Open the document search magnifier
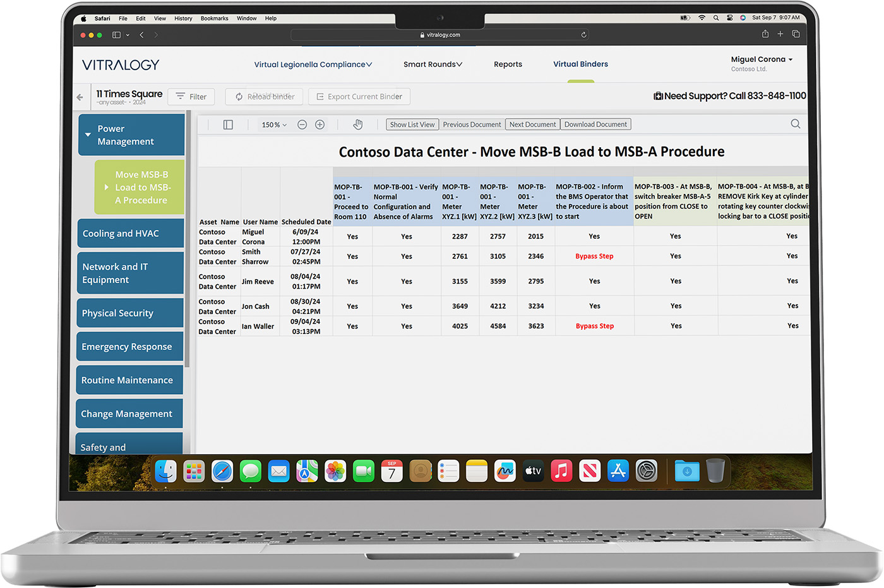This screenshot has height=588, width=884. tap(796, 124)
